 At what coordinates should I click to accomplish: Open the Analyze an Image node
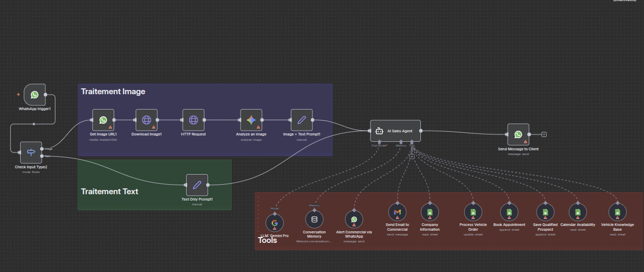click(251, 120)
